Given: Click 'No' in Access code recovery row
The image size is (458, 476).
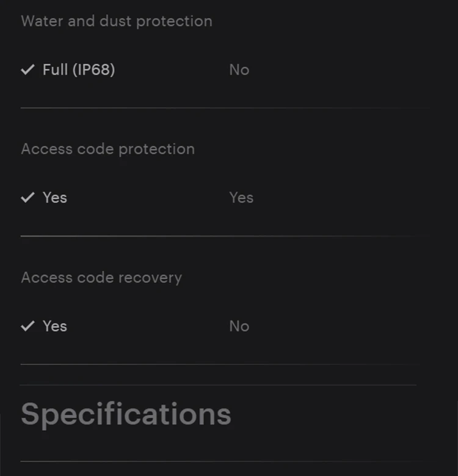Looking at the screenshot, I should point(239,326).
